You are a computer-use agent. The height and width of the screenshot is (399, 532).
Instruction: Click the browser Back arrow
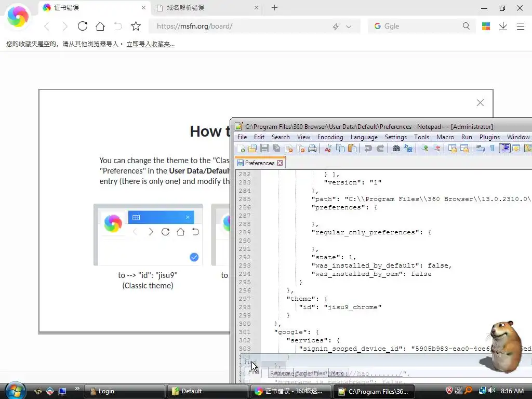47,26
